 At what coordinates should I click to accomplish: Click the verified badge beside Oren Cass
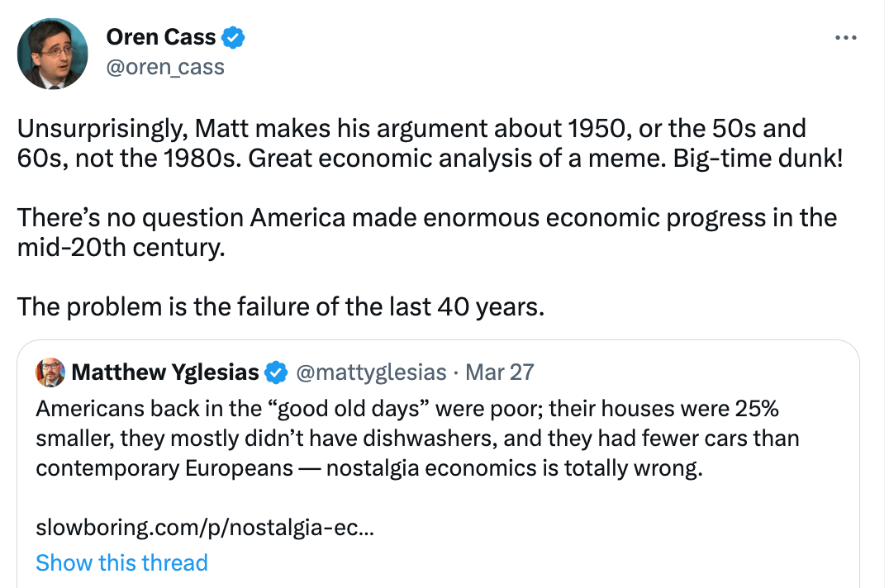tap(235, 37)
